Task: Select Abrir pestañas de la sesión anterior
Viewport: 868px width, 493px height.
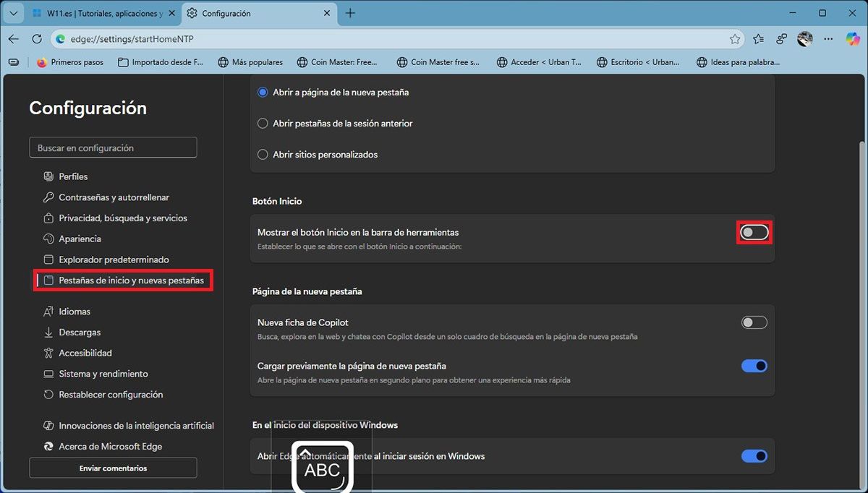Action: [263, 124]
